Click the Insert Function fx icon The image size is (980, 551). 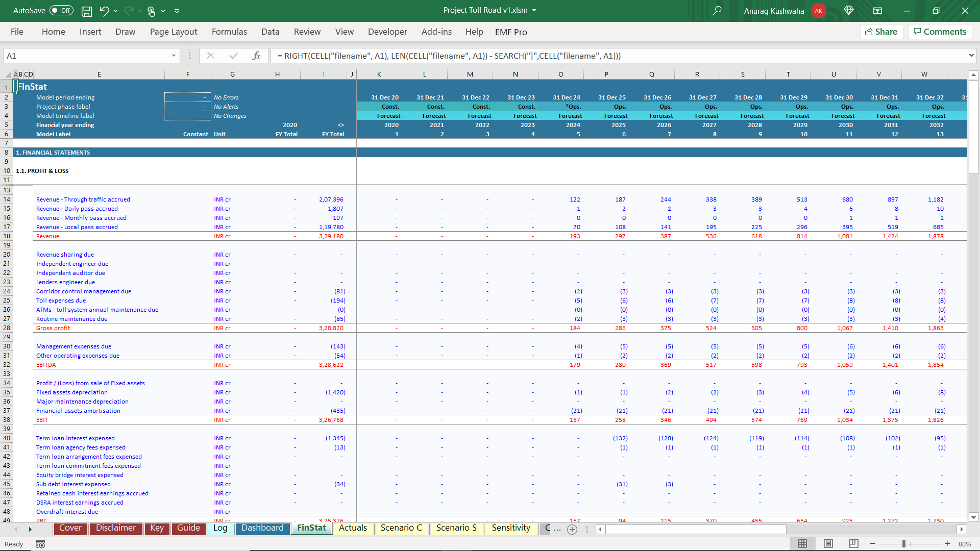point(256,56)
